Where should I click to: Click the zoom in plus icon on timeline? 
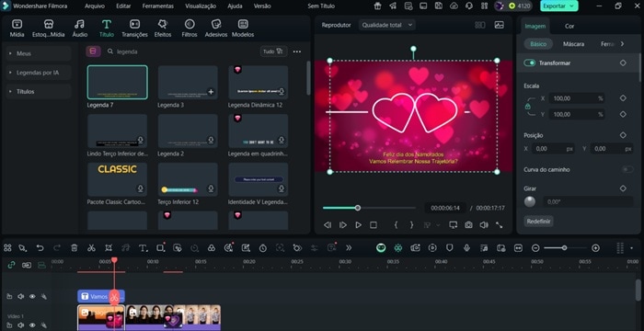(x=595, y=247)
